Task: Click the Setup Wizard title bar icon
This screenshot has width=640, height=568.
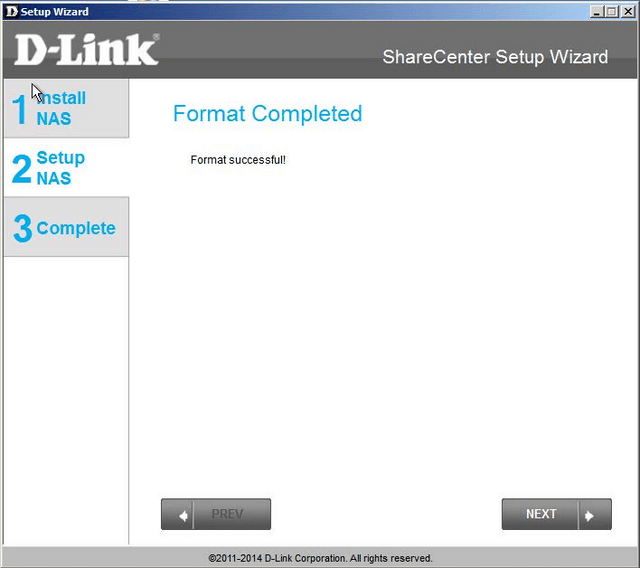Action: click(12, 11)
